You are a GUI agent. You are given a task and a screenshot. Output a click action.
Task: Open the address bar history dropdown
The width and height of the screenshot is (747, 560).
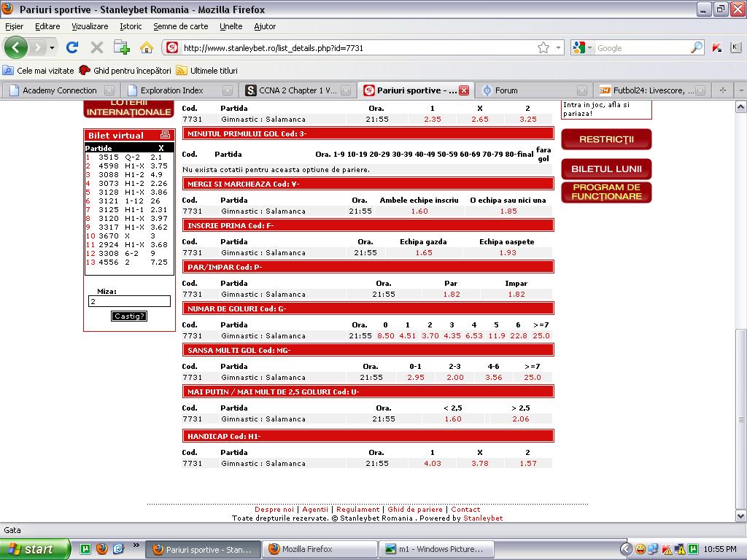click(558, 47)
